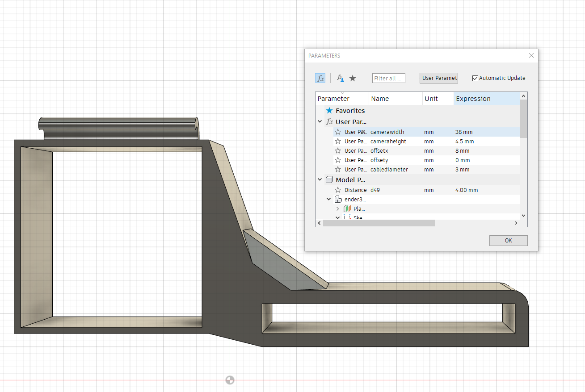Collapse the User Parameters group
585x392 pixels.
pyautogui.click(x=320, y=121)
